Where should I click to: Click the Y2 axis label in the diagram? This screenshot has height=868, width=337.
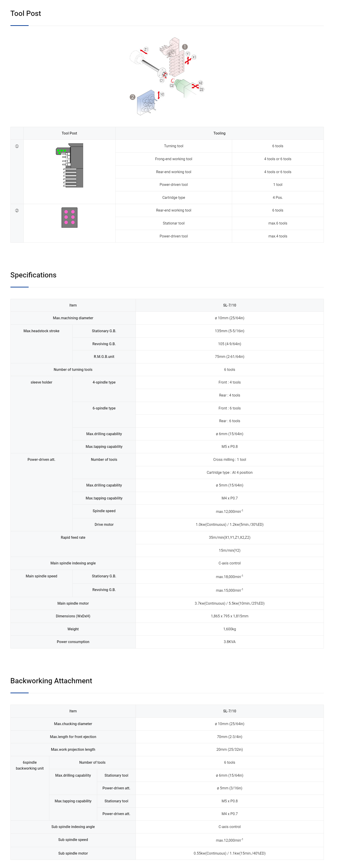(x=162, y=94)
